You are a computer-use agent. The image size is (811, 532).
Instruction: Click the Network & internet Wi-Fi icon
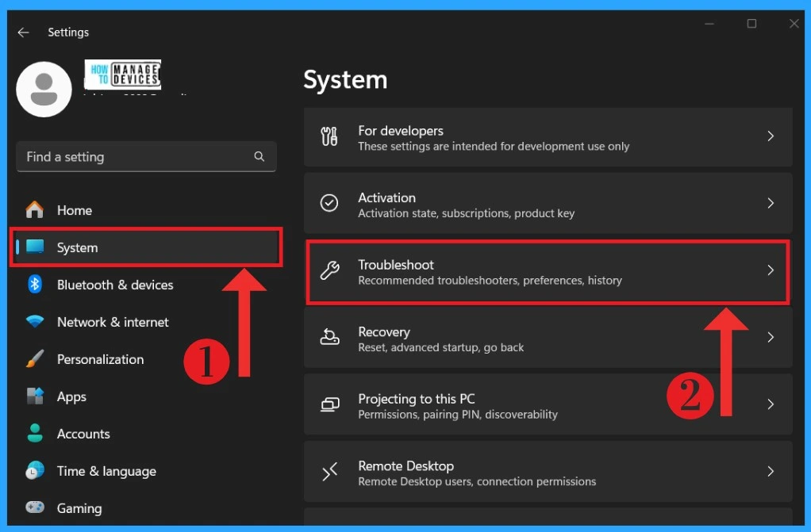(x=35, y=322)
